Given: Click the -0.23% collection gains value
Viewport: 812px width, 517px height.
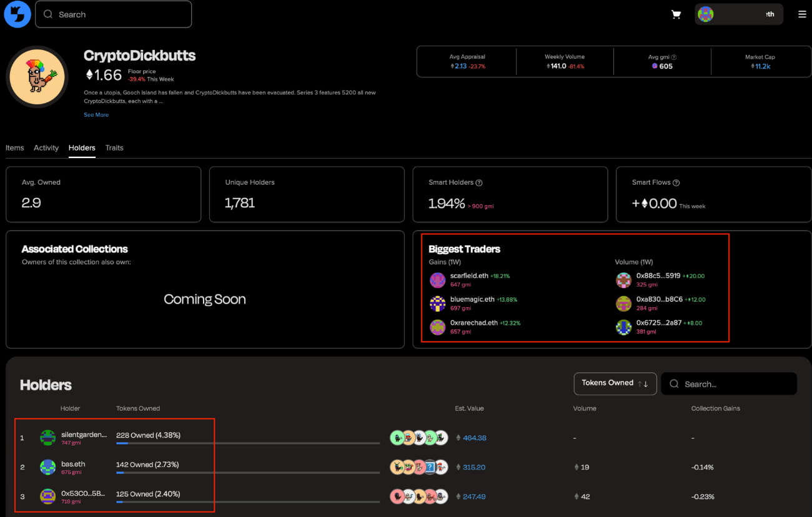Looking at the screenshot, I should (703, 496).
